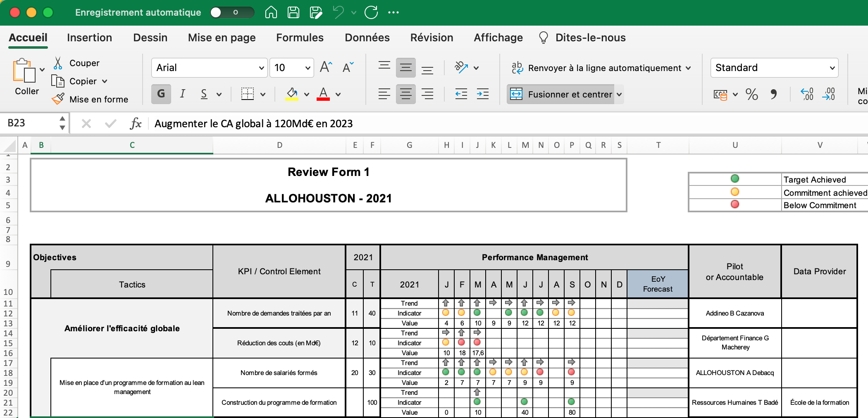Open the font size dropdown

pos(307,68)
